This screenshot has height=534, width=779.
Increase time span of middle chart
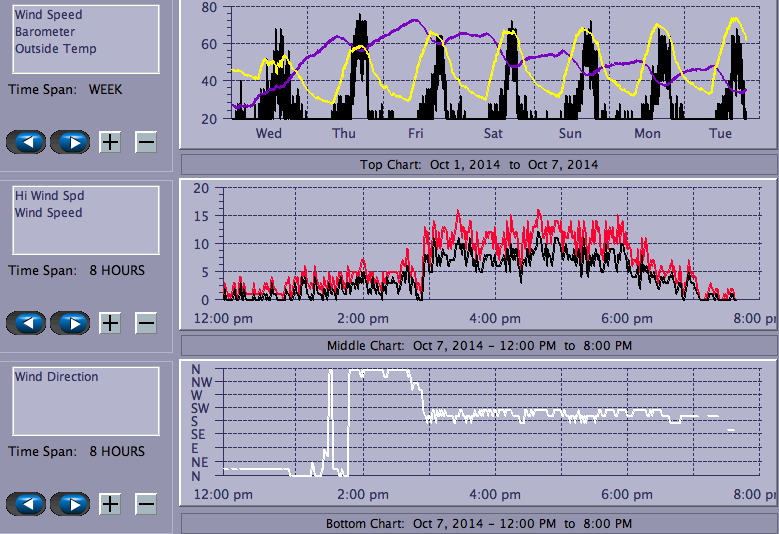click(x=110, y=323)
